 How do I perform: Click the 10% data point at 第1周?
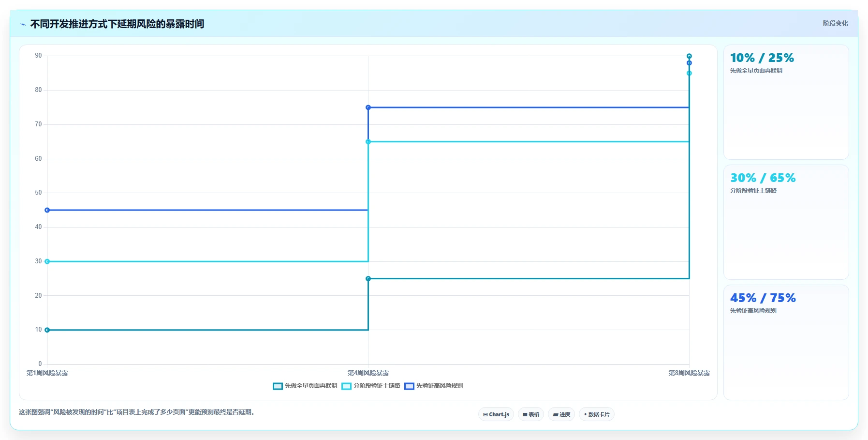pyautogui.click(x=47, y=330)
